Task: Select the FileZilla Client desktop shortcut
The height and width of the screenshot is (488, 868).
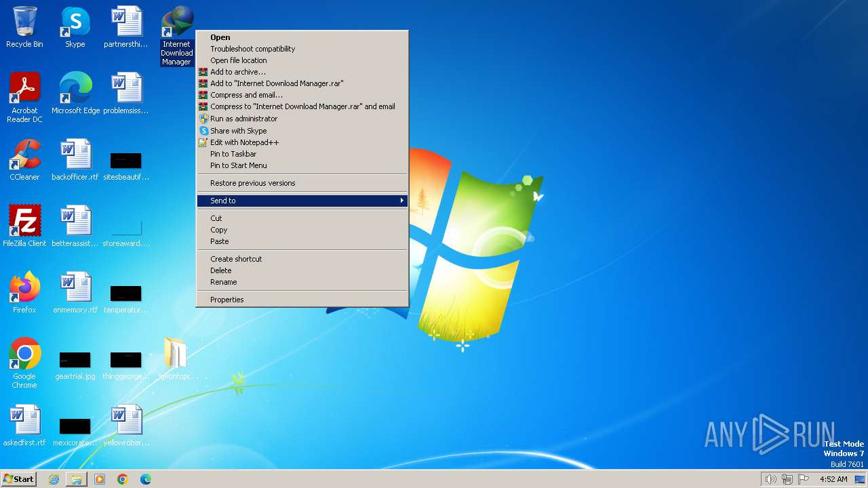Action: point(24,226)
